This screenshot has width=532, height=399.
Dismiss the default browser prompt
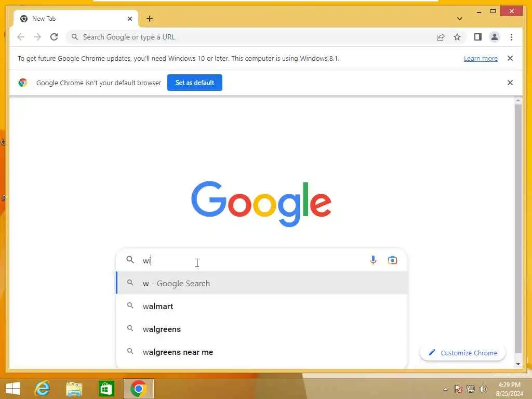coord(510,83)
